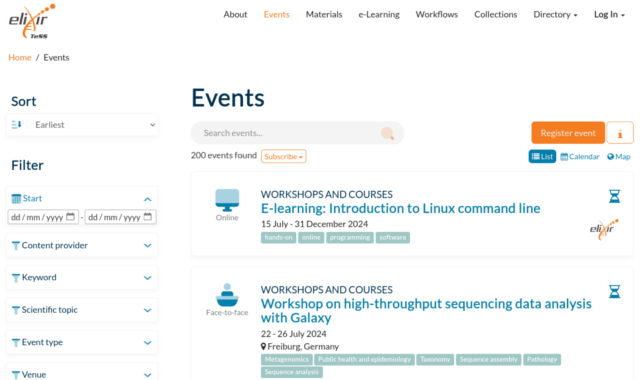
Task: Collapse the Start filter chevron
Action: 147,199
